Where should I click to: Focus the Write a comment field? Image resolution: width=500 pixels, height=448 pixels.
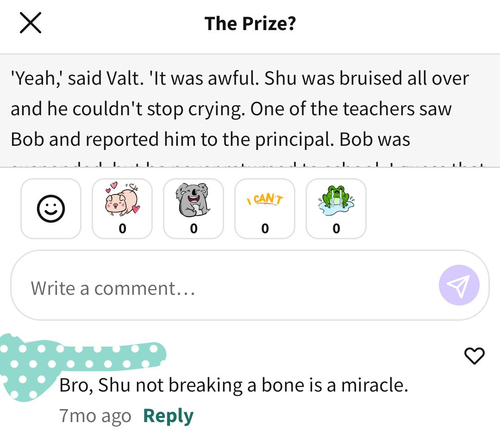click(250, 285)
